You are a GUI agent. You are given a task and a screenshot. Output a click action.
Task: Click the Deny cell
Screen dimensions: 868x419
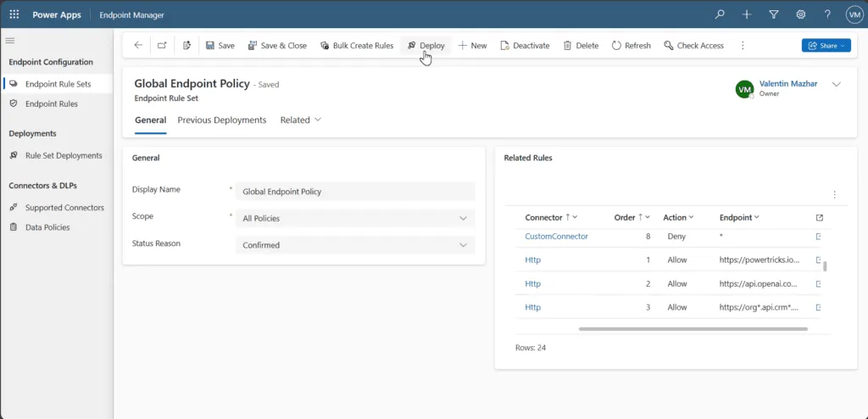coord(676,236)
